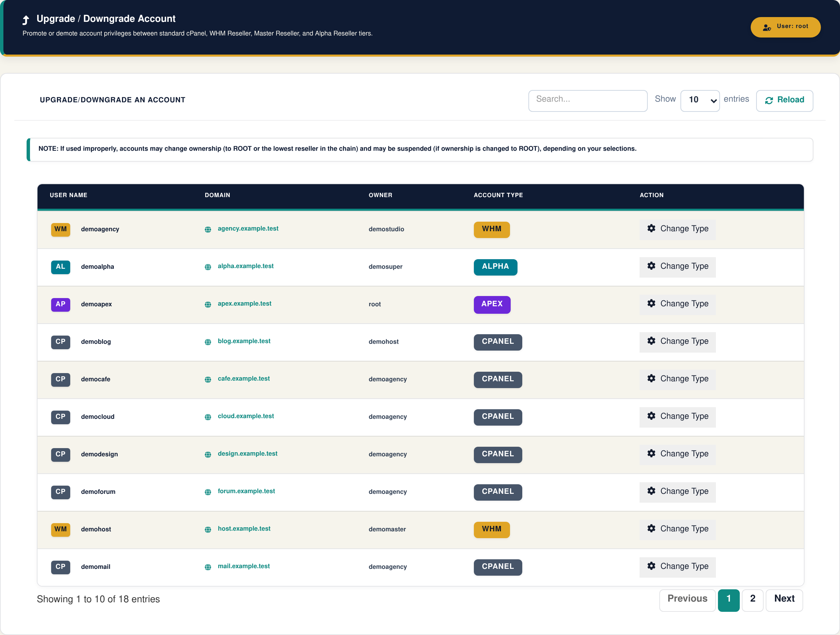Change Type for demomail

pos(677,567)
